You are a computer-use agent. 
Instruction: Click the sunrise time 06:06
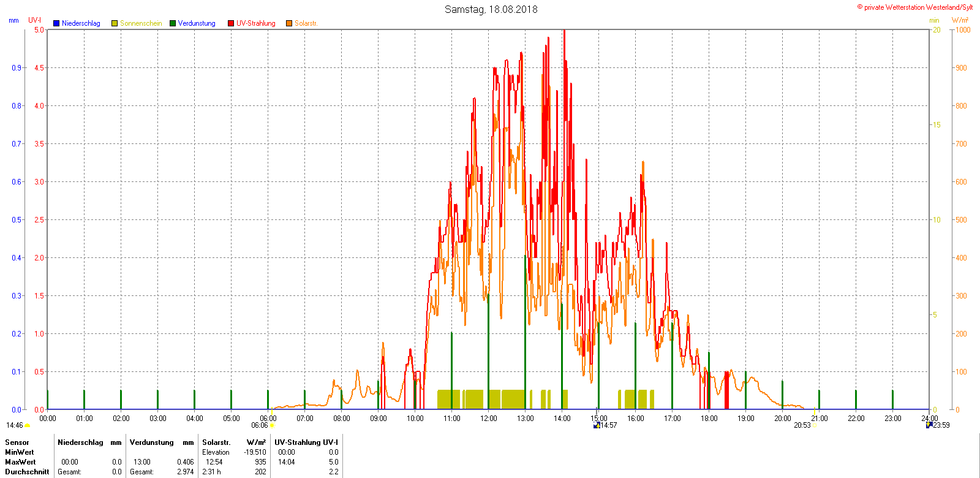pyautogui.click(x=260, y=425)
